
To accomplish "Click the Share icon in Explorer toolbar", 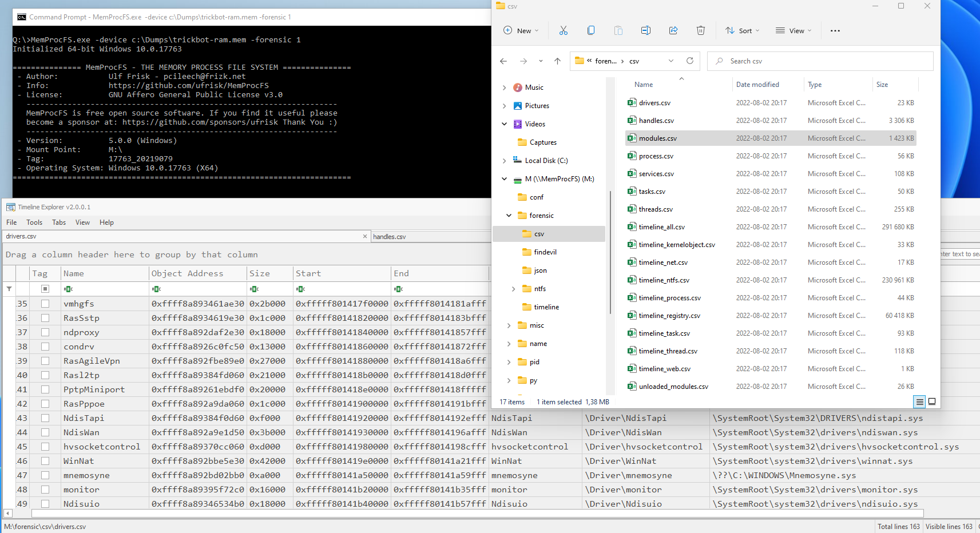I will click(x=673, y=31).
